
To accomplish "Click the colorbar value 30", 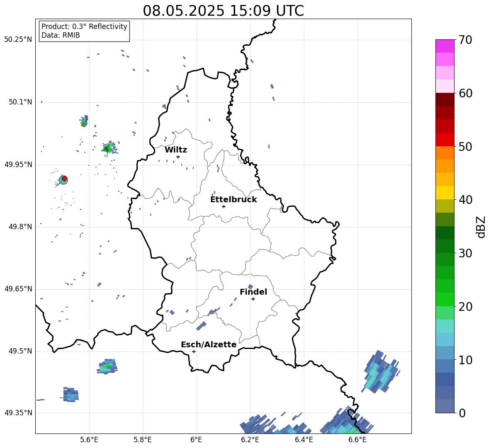I will click(465, 253).
